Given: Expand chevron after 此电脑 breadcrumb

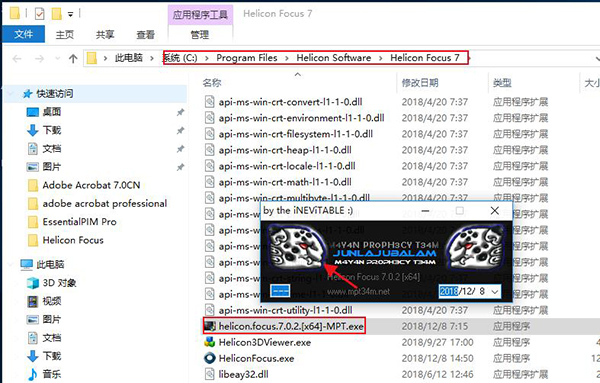Looking at the screenshot, I should click(152, 58).
